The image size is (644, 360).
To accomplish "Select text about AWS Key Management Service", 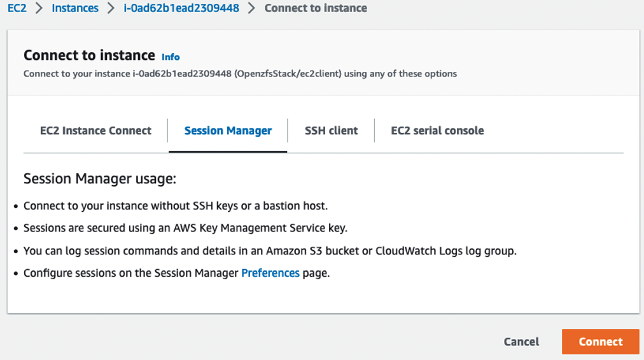I will pos(185,228).
